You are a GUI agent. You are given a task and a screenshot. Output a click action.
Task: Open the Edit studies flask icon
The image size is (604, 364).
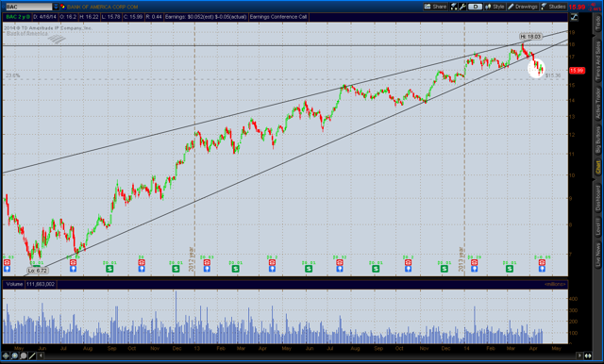click(x=454, y=7)
